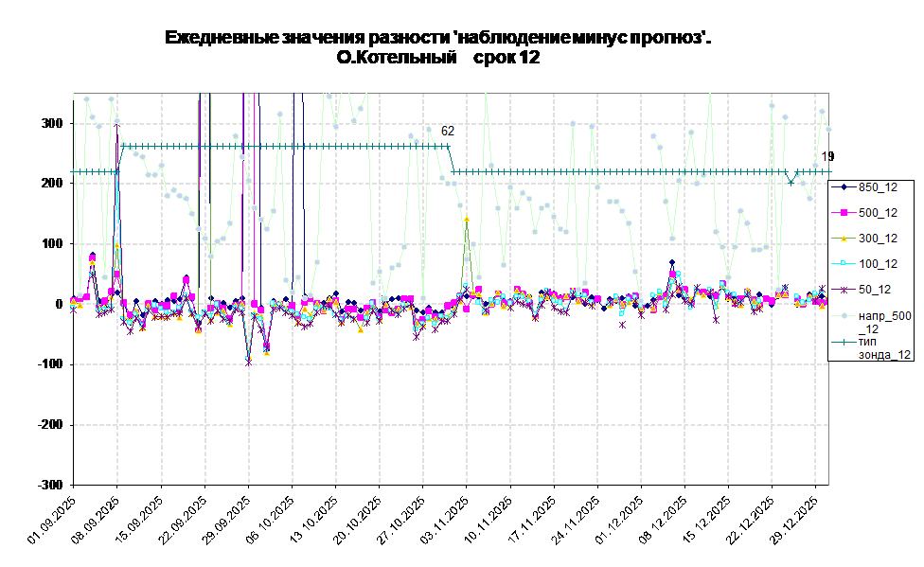
Task: Select the 850_12 legend label text
Action: coord(878,187)
